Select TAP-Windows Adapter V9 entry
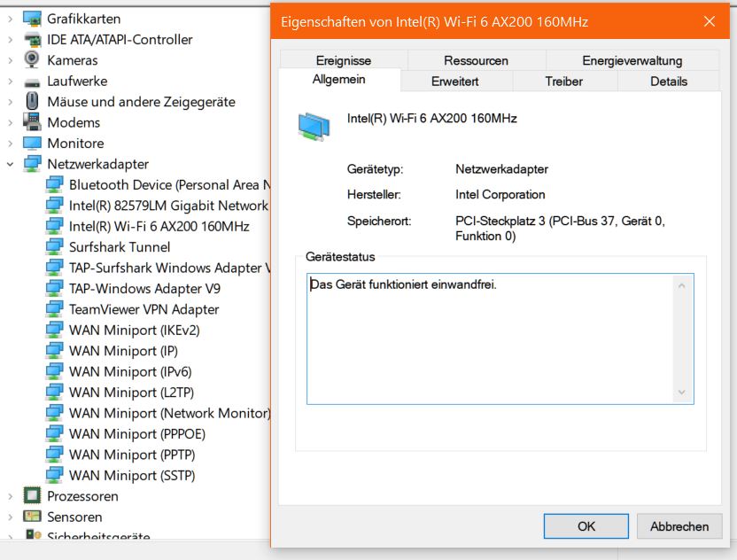This screenshot has width=737, height=560. point(144,288)
